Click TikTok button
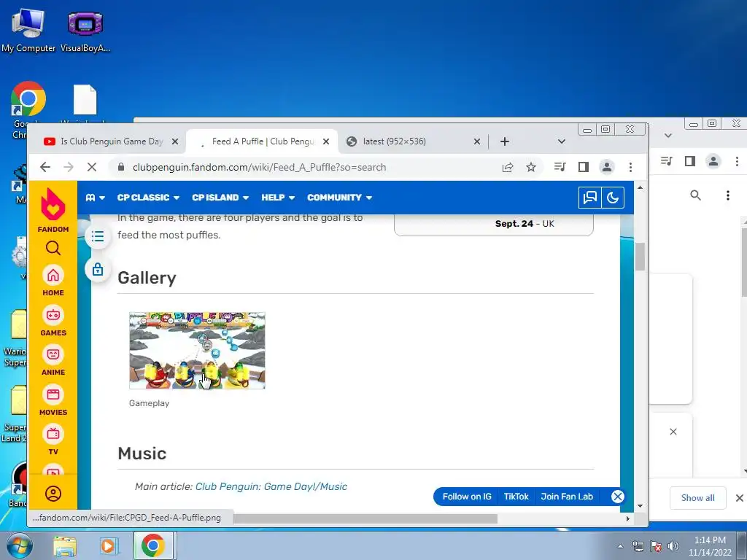Image resolution: width=747 pixels, height=560 pixels. pyautogui.click(x=516, y=497)
